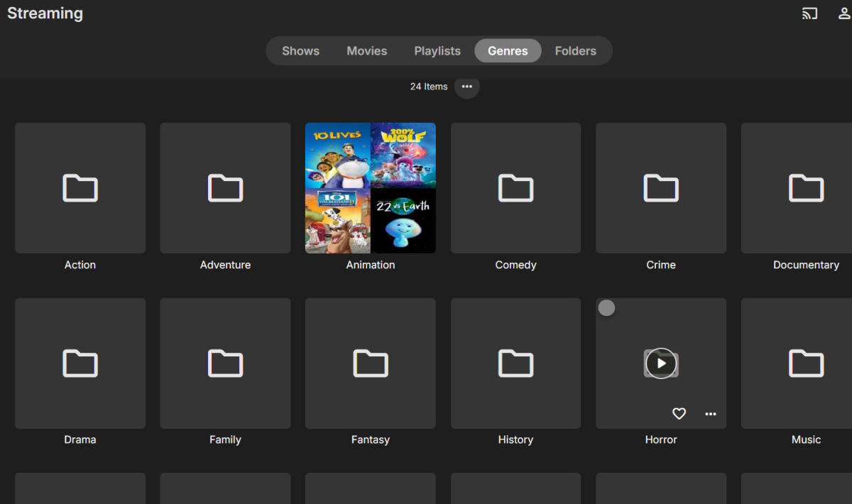
Task: Click the cast to device icon
Action: [x=809, y=13]
